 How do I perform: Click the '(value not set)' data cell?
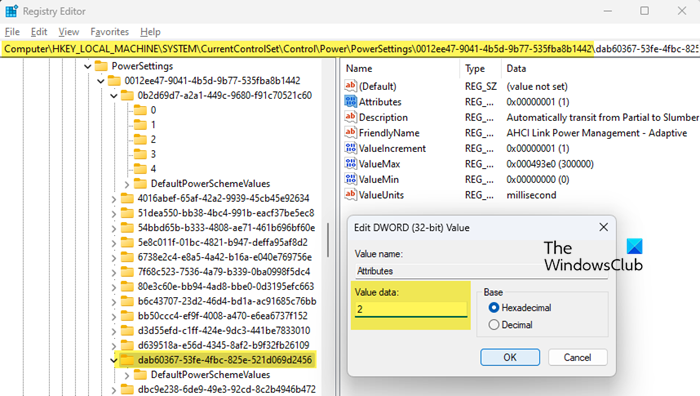[x=537, y=86]
